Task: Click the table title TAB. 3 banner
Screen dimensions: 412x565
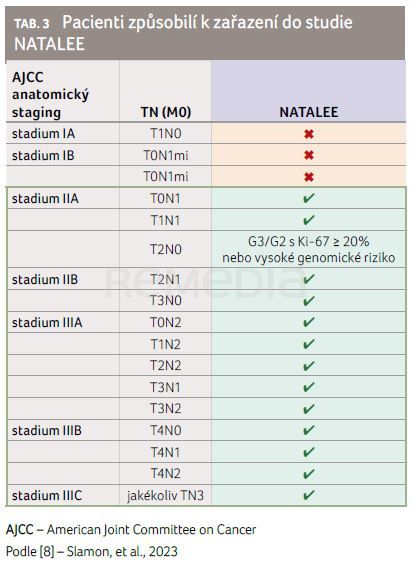Action: 205,33
